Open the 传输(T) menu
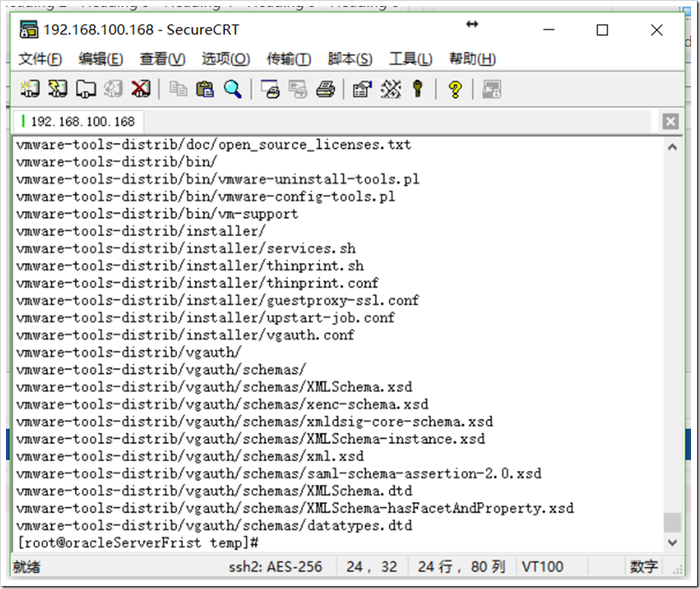700x589 pixels. tap(289, 59)
